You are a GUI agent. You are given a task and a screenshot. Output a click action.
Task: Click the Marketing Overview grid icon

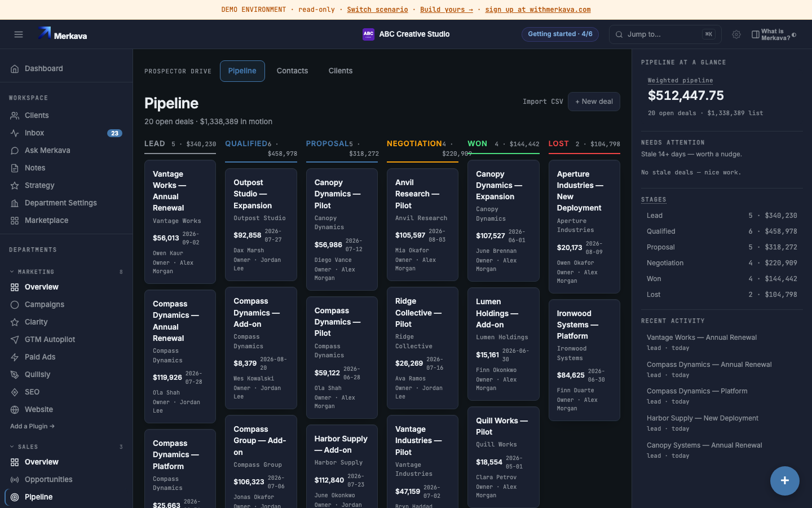click(15, 287)
